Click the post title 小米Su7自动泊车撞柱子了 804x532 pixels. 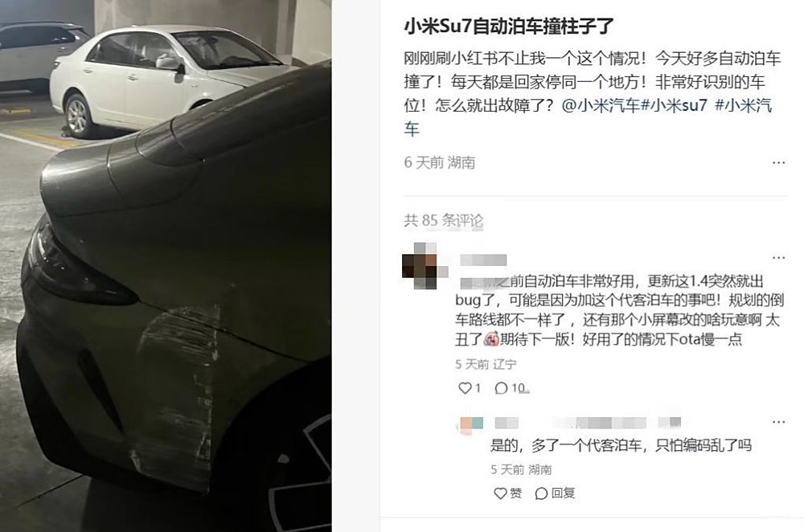click(x=509, y=27)
